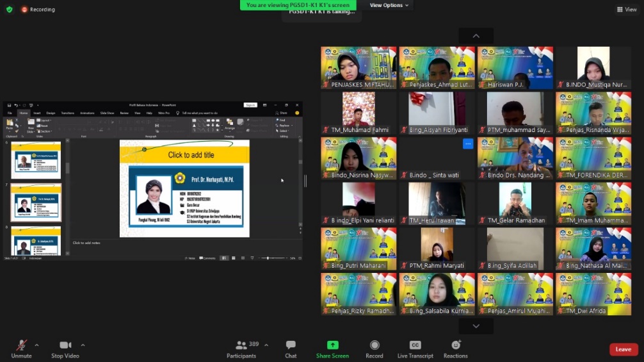Go to previous gallery page arrow
The width and height of the screenshot is (644, 362).
tap(476, 36)
